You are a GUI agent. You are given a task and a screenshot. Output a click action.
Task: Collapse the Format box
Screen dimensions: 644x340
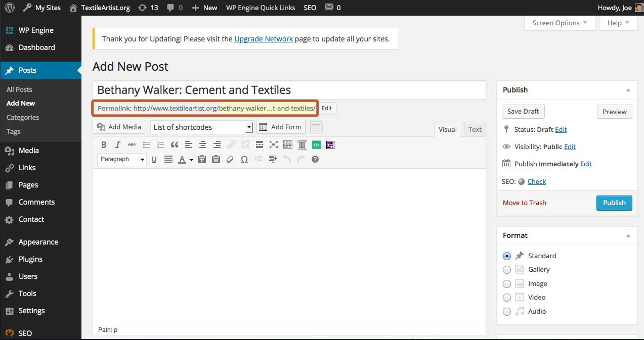628,236
